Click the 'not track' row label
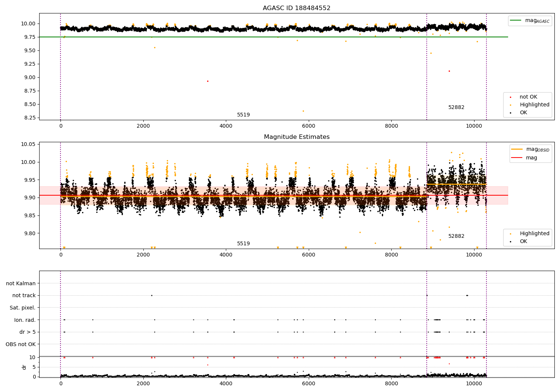The image size is (560, 392). (24, 296)
